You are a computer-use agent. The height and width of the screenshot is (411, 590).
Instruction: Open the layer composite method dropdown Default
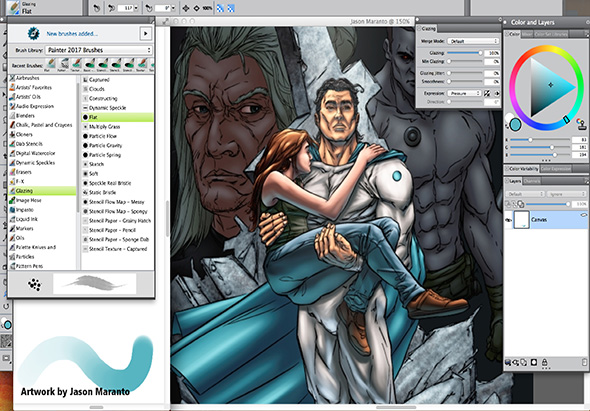pos(525,194)
